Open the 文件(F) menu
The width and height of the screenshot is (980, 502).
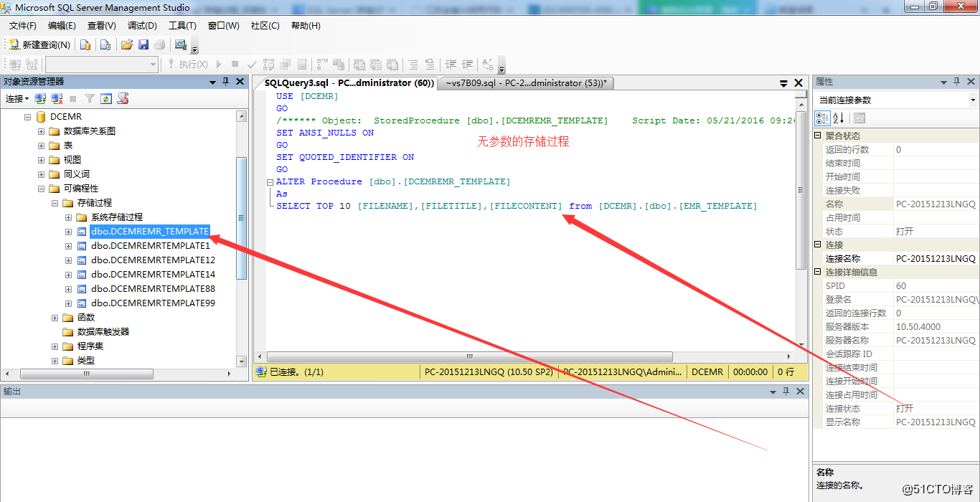[x=23, y=26]
